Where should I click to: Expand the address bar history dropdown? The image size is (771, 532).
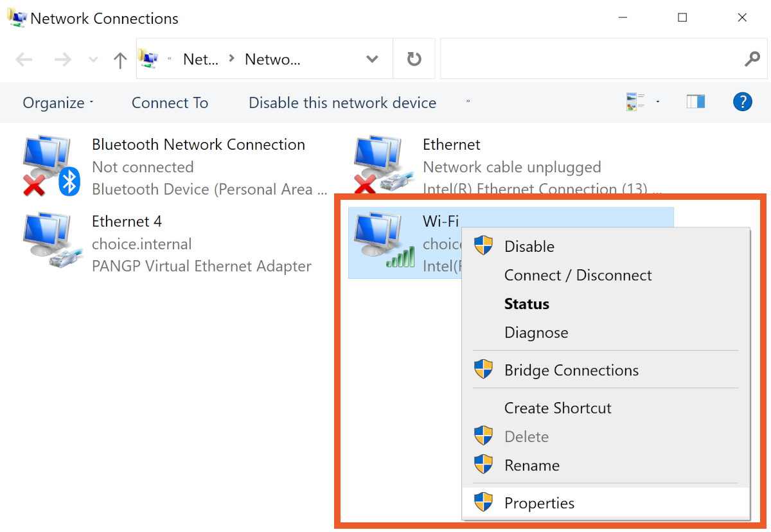(372, 60)
